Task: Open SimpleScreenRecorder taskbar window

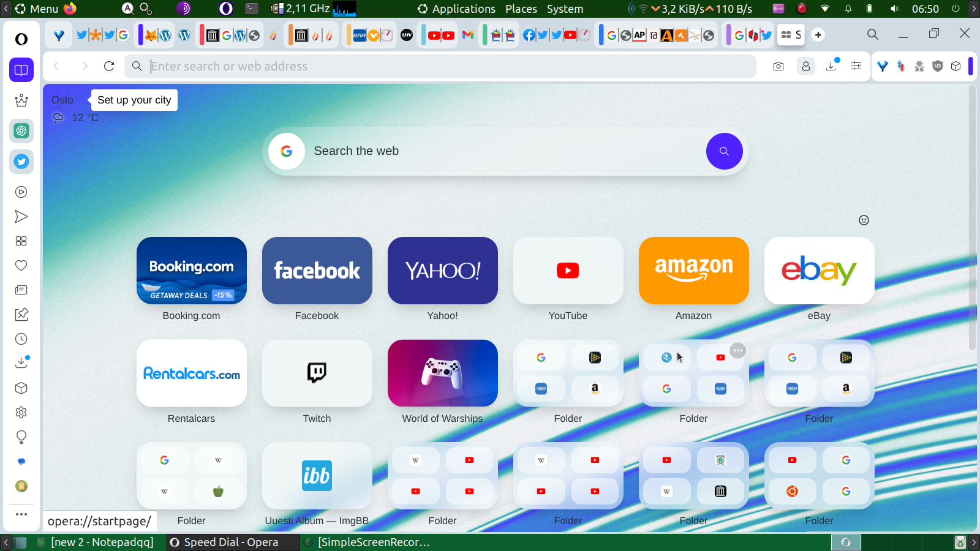Action: [x=367, y=542]
